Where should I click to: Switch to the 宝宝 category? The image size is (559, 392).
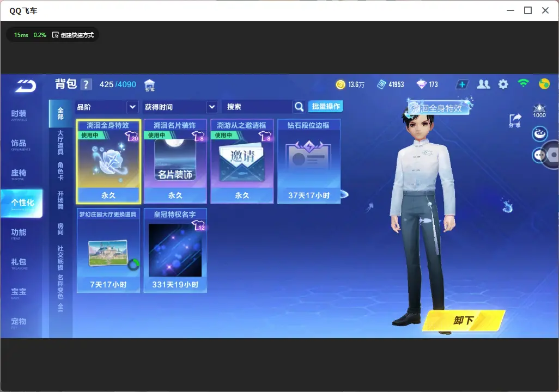coord(19,292)
